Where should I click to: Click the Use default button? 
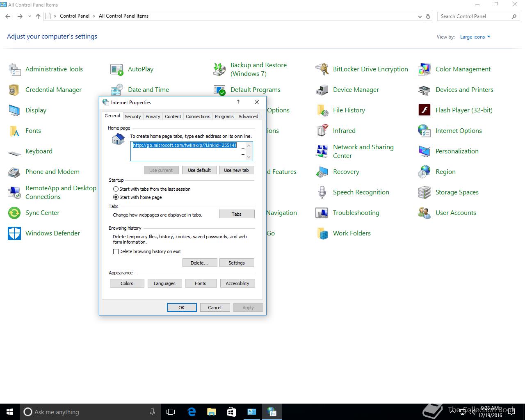pos(199,170)
